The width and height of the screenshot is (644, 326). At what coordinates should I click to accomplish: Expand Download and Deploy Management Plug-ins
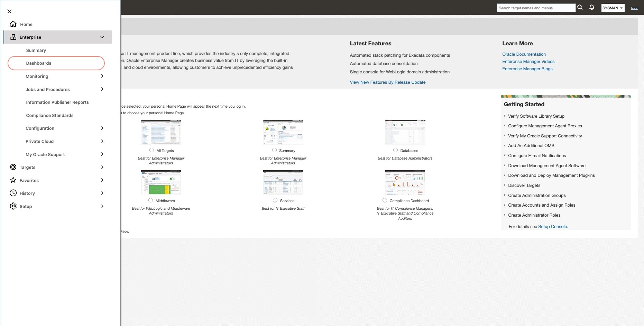tap(505, 175)
